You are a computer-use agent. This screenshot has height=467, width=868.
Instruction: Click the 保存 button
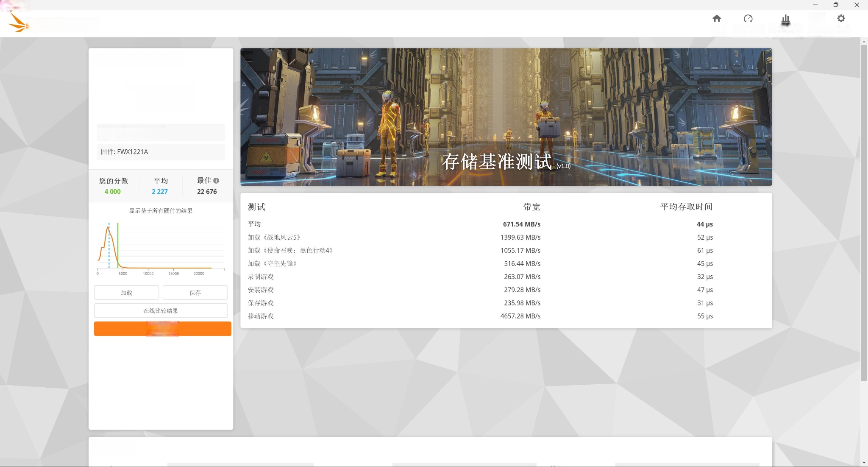tap(195, 293)
